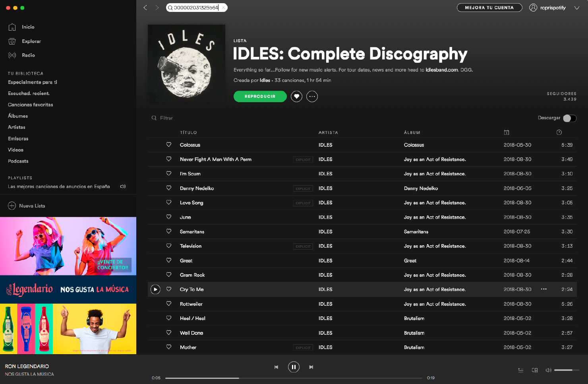This screenshot has width=588, height=384.
Task: Open IDLES artist on the Television row
Action: pyautogui.click(x=325, y=246)
